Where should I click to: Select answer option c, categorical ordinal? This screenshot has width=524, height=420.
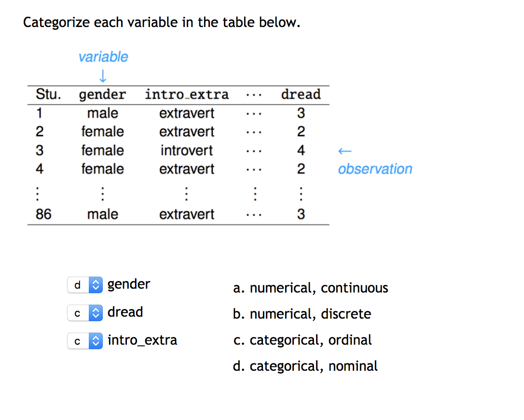point(303,340)
